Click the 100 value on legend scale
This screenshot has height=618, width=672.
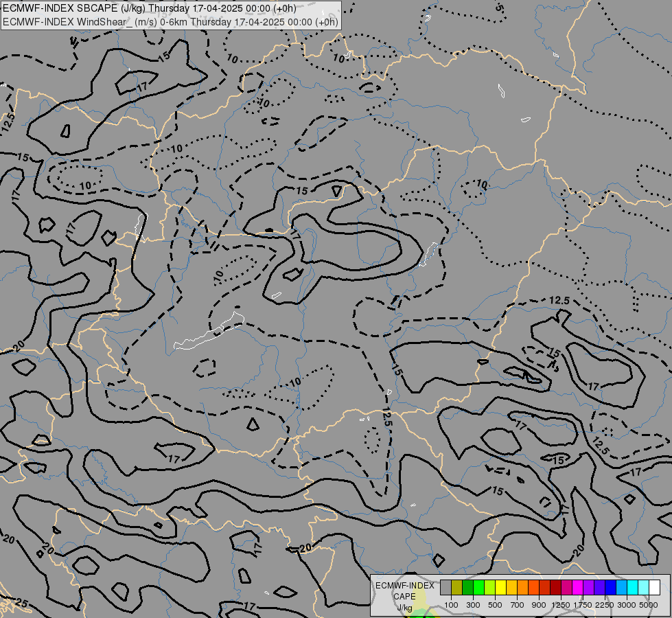pos(451,605)
